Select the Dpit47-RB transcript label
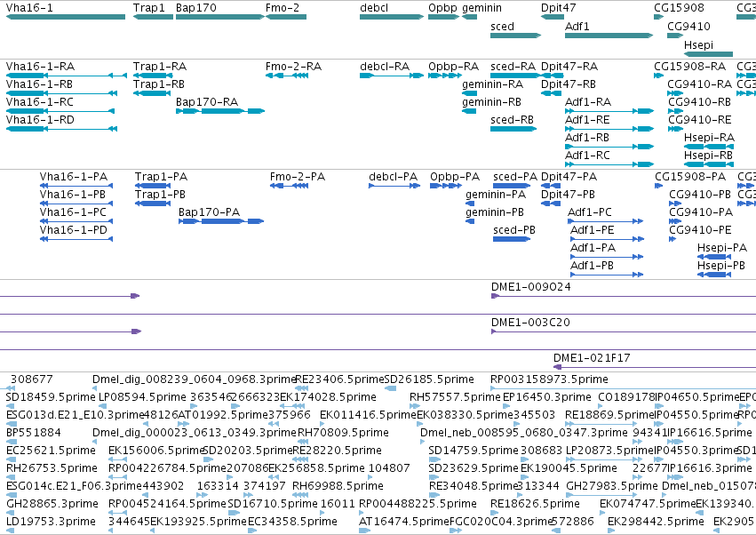The width and height of the screenshot is (756, 535). click(x=568, y=84)
